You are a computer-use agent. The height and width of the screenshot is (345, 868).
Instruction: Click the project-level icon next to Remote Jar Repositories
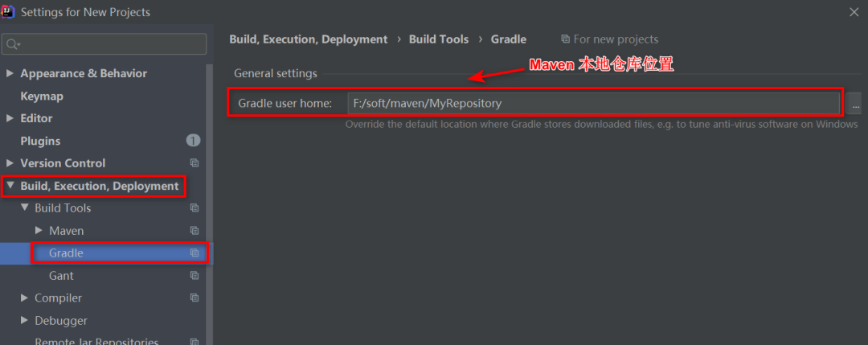click(x=194, y=343)
